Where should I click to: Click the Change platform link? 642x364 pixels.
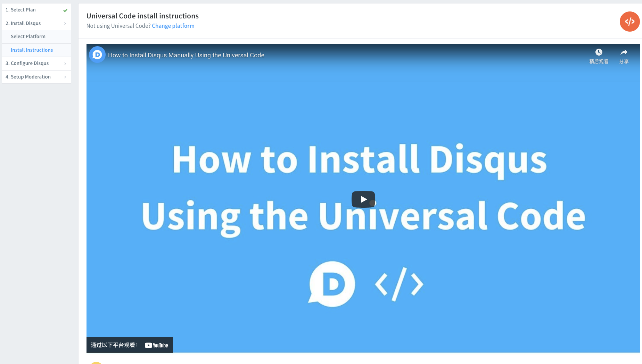coord(173,26)
